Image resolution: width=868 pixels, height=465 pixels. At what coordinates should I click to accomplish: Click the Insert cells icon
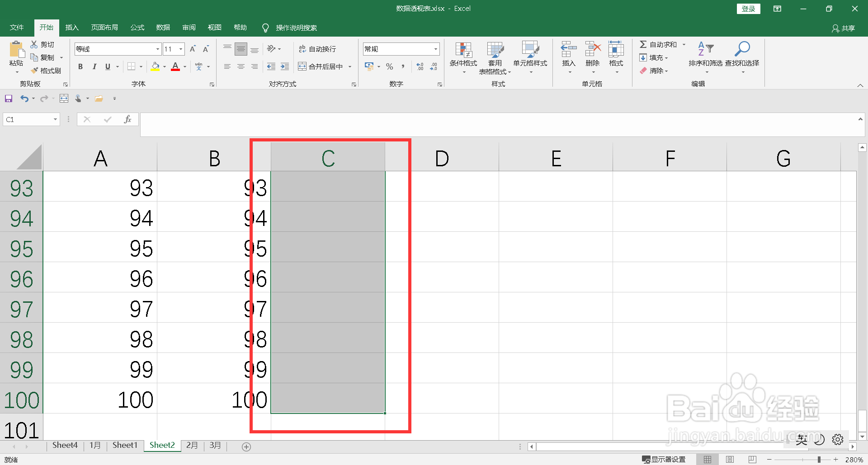(569, 49)
